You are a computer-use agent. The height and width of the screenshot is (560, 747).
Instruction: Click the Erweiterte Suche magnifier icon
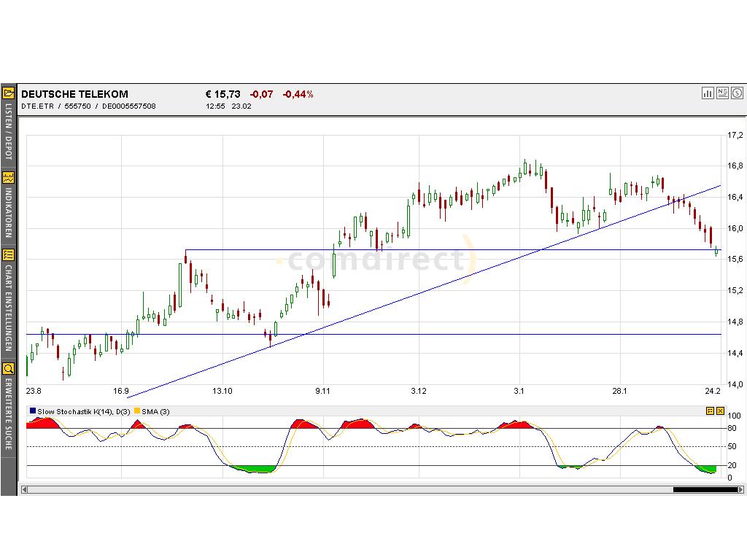9,368
